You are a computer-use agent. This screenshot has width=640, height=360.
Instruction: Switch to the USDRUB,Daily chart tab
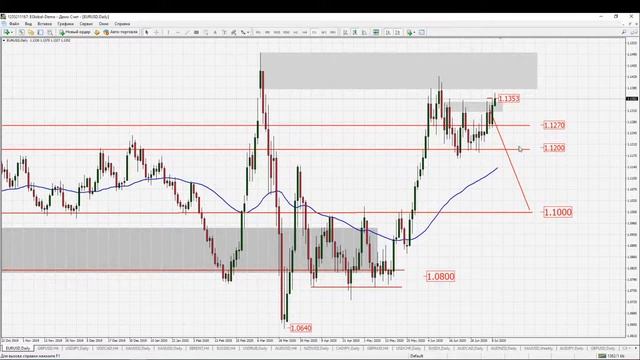coord(255,348)
